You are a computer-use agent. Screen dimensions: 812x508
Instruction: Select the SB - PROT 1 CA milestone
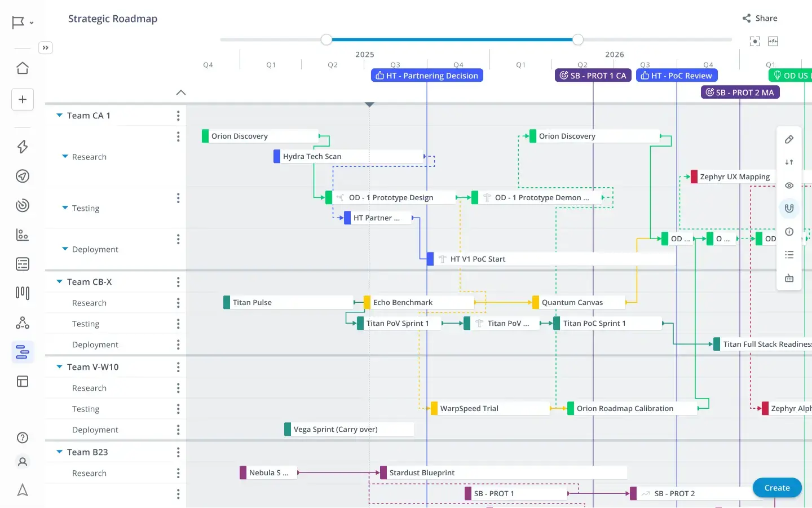(x=593, y=76)
